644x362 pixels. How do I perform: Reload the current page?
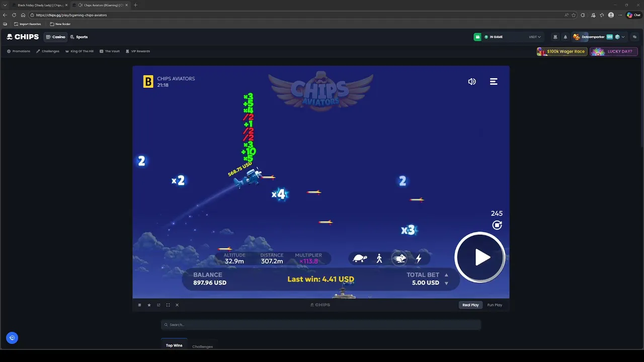(x=14, y=15)
